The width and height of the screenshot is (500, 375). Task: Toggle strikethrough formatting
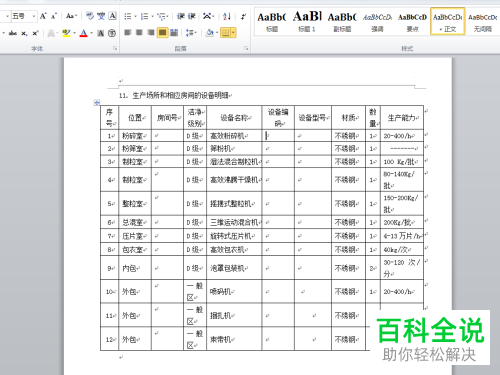click(x=13, y=33)
